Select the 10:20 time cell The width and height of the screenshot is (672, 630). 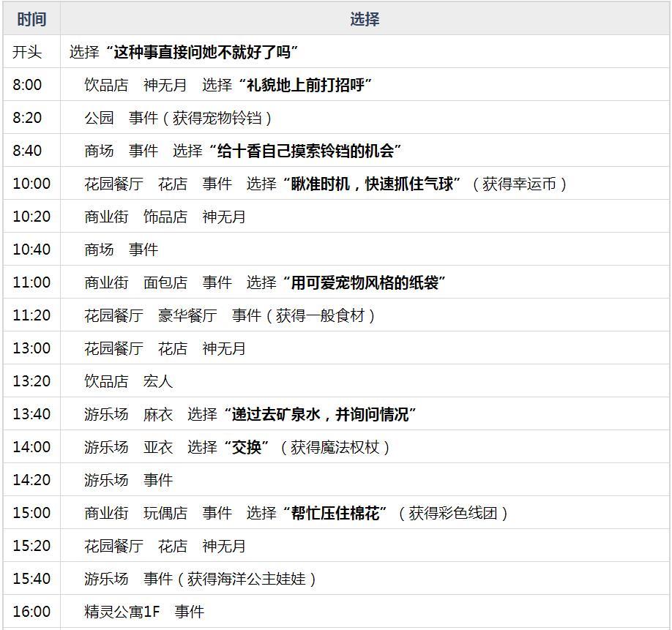[31, 217]
